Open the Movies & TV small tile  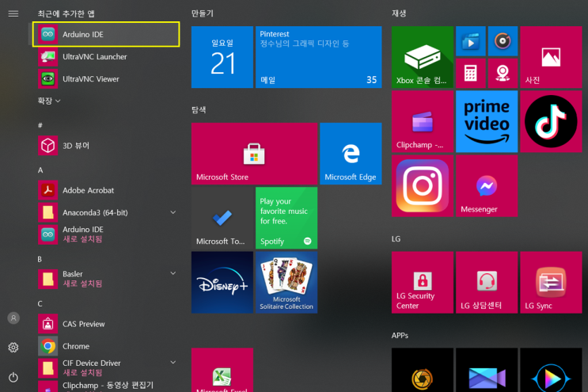point(471,41)
